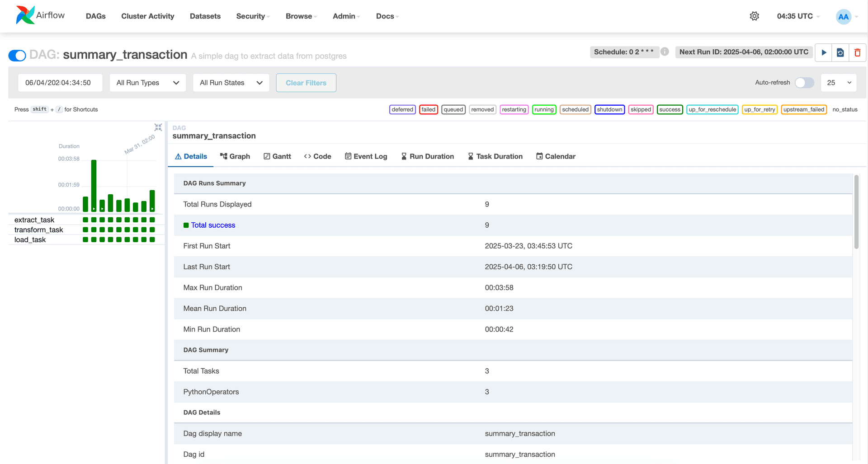Open the Airflow settings gear

coord(754,16)
